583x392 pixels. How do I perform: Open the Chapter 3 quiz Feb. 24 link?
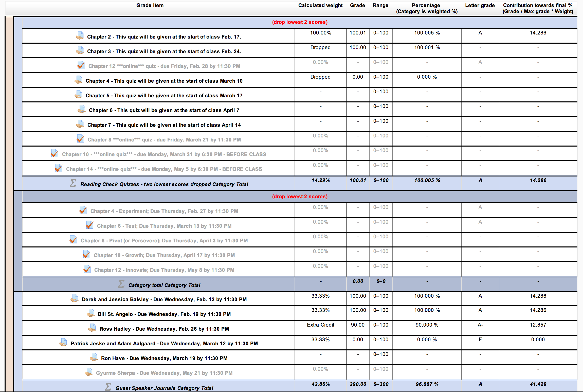(x=164, y=51)
